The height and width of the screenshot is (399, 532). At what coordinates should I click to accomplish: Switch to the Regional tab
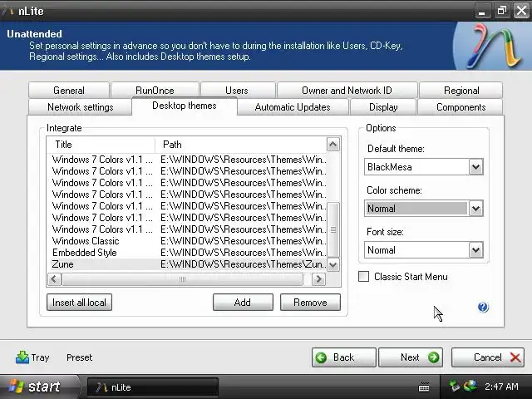click(x=461, y=91)
